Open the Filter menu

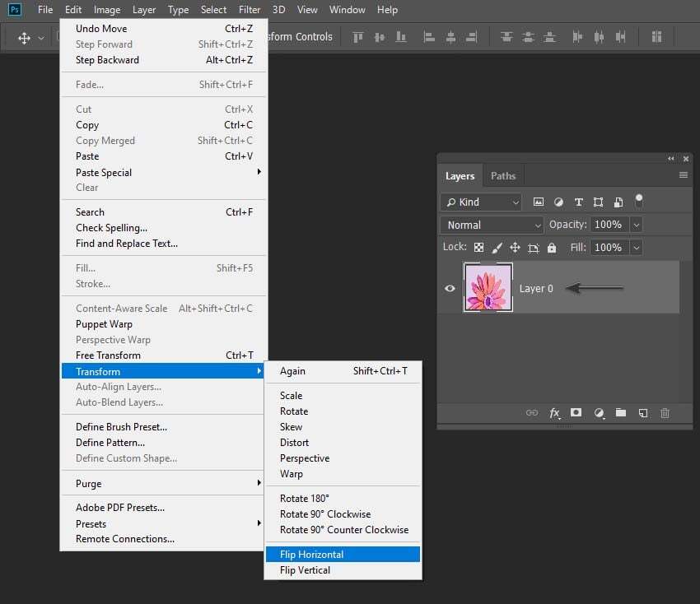[x=249, y=10]
